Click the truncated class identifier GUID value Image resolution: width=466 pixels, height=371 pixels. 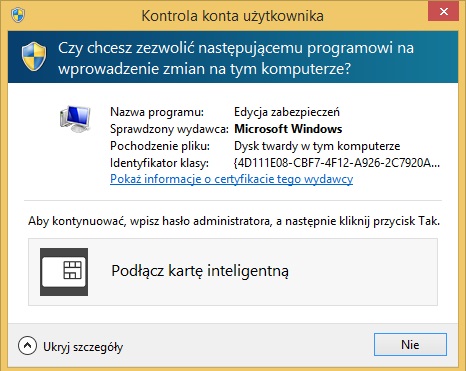point(337,163)
